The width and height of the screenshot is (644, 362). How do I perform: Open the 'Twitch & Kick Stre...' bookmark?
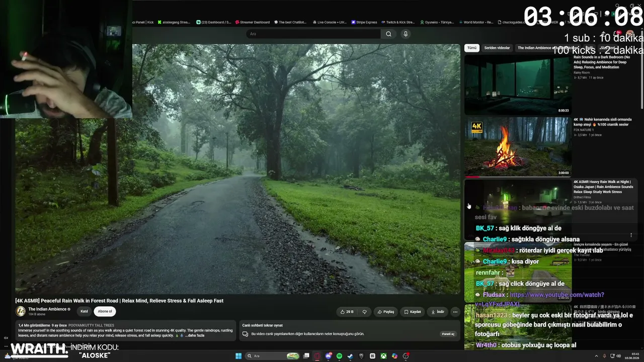pyautogui.click(x=398, y=22)
